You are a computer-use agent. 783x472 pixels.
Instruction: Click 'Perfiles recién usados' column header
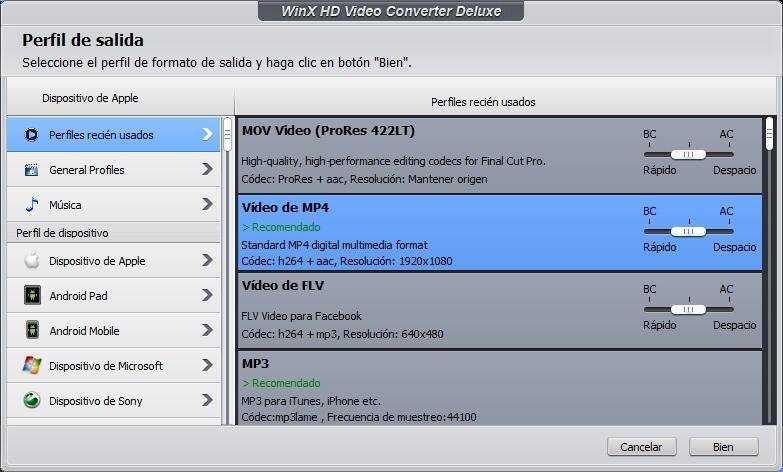tap(483, 102)
